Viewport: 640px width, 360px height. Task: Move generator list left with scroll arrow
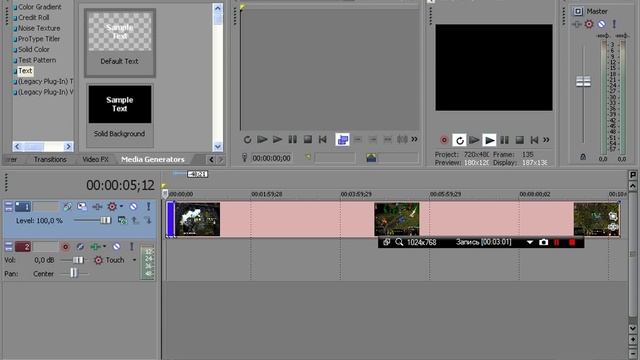(x=17, y=146)
